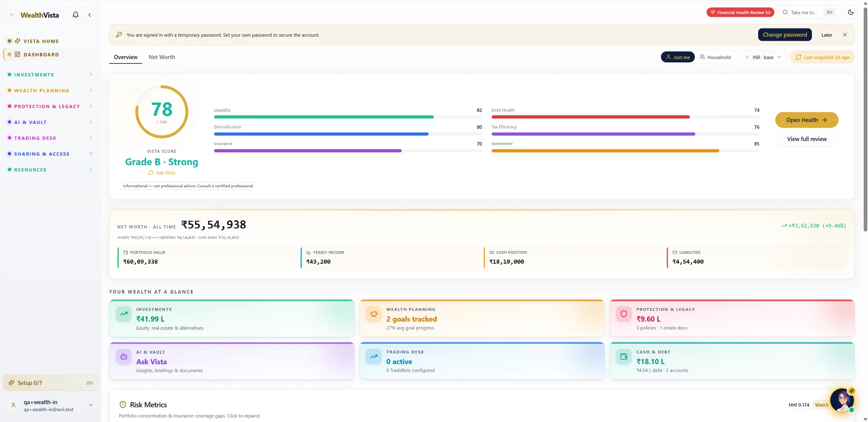Expand the Trading Desk sidebar section
The width and height of the screenshot is (868, 422).
(50, 138)
